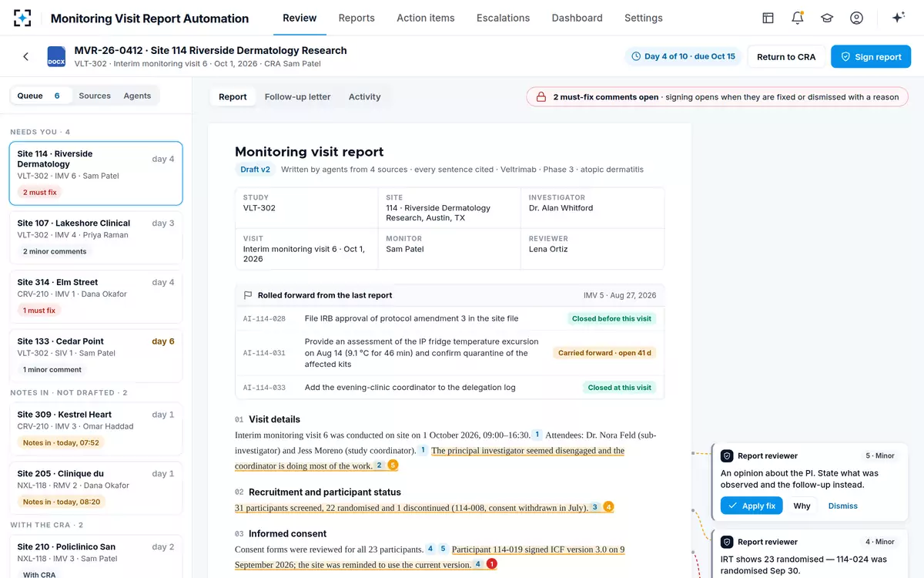The width and height of the screenshot is (924, 578).
Task: Switch sidebar to Agents
Action: click(x=137, y=96)
